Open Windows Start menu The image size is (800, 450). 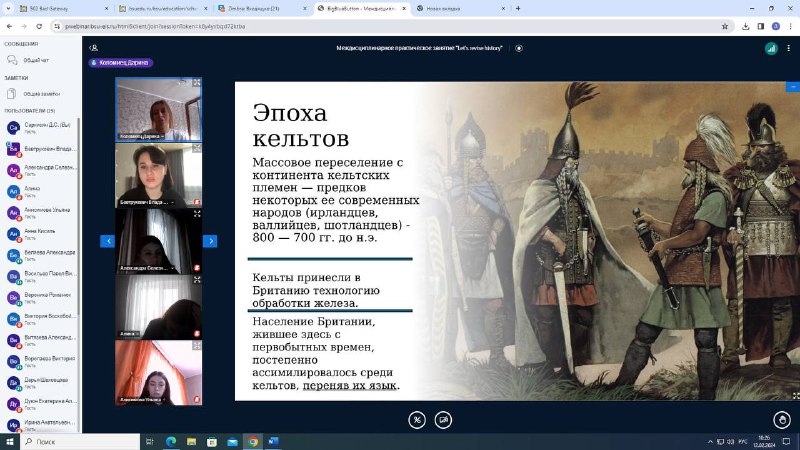click(x=10, y=441)
